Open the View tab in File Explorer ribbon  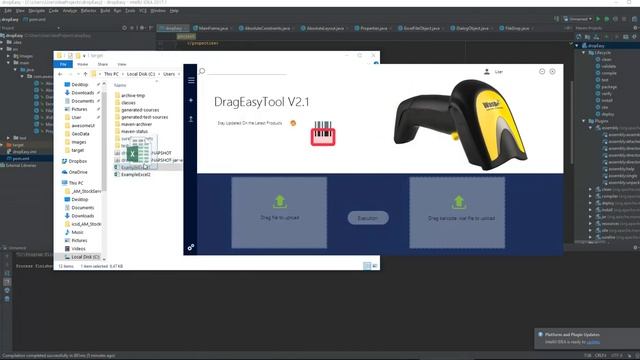pyautogui.click(x=122, y=64)
